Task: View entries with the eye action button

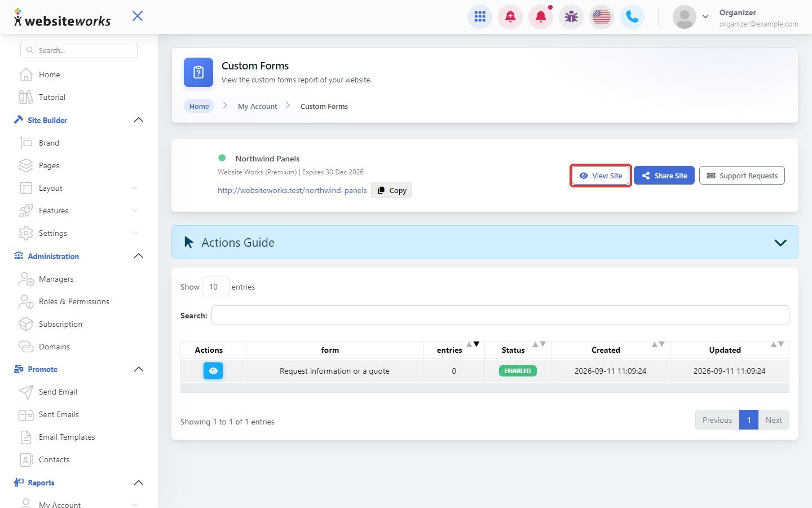Action: (213, 371)
